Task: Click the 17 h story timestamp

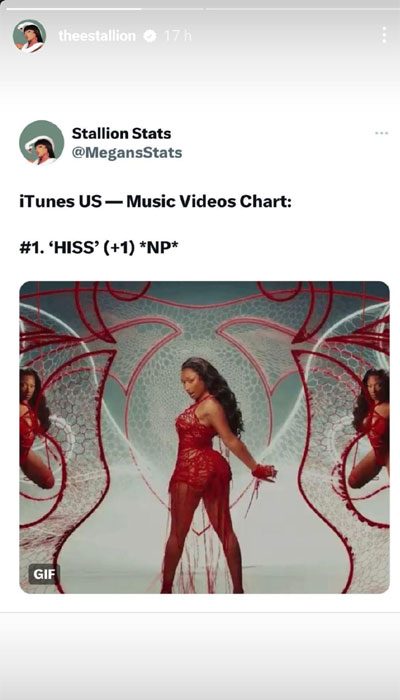Action: coord(178,36)
